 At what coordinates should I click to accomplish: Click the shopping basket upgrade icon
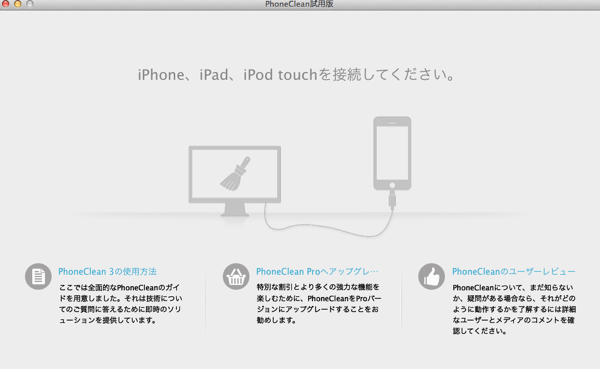[236, 276]
